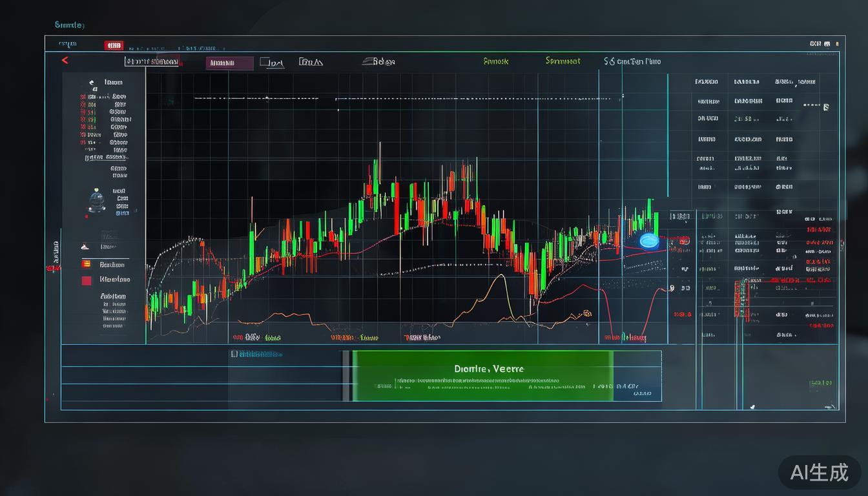The image size is (868, 496).
Task: Click the glowing blue price marker on chart
Action: coord(648,241)
